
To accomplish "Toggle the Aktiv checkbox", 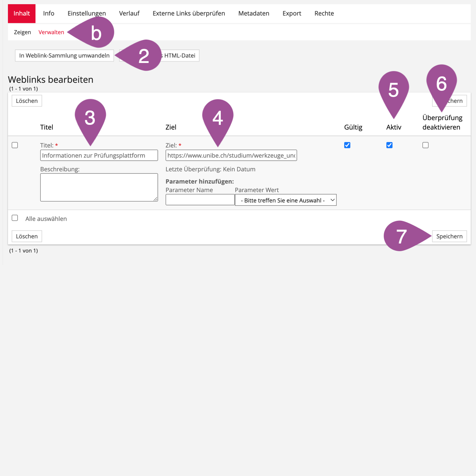I will (389, 145).
